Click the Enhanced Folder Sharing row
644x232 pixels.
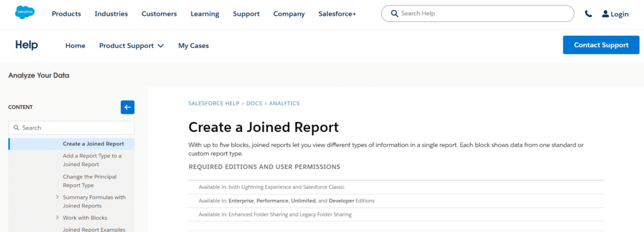396,214
